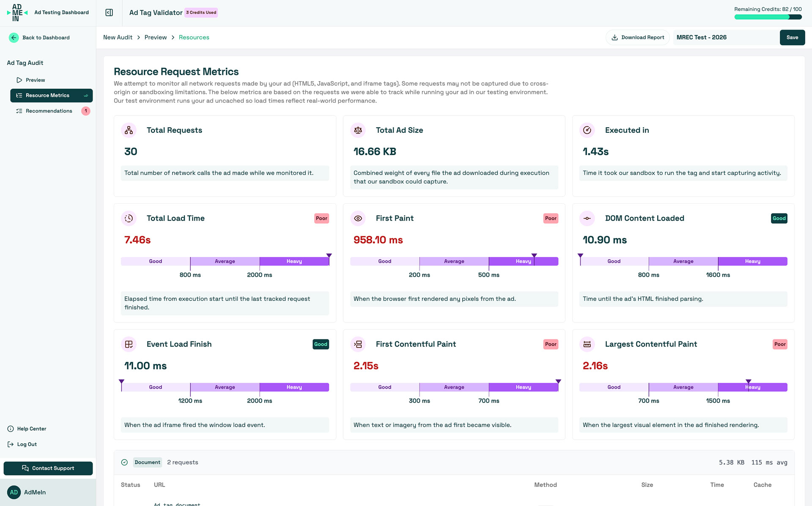812x506 pixels.
Task: Click the Resources breadcrumb
Action: coord(194,38)
